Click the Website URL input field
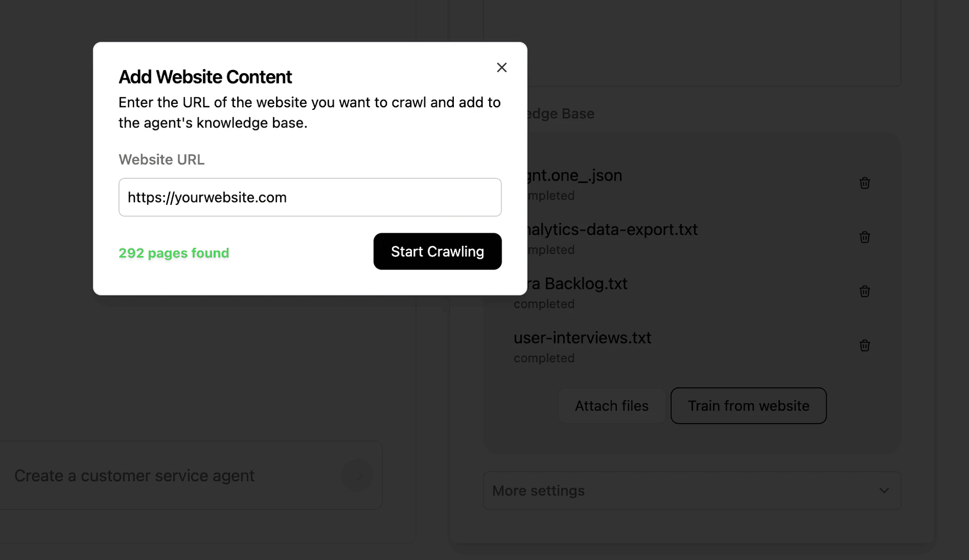 click(310, 197)
